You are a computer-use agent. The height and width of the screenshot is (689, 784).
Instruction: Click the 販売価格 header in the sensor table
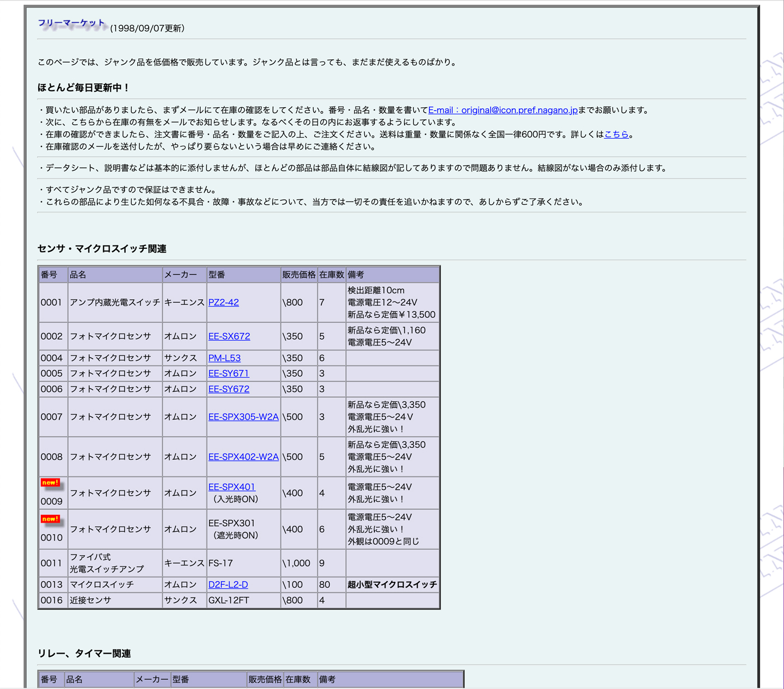pyautogui.click(x=298, y=275)
